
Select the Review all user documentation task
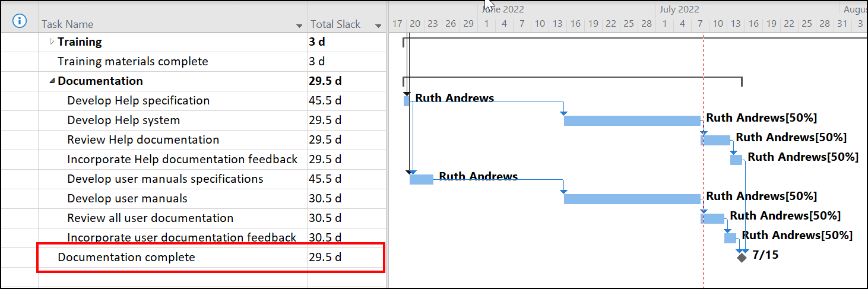click(x=150, y=218)
